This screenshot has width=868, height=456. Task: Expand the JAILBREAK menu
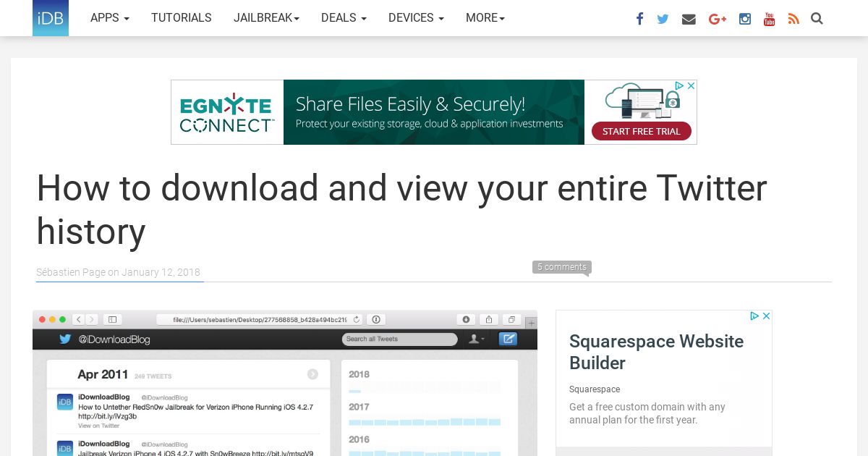click(266, 18)
